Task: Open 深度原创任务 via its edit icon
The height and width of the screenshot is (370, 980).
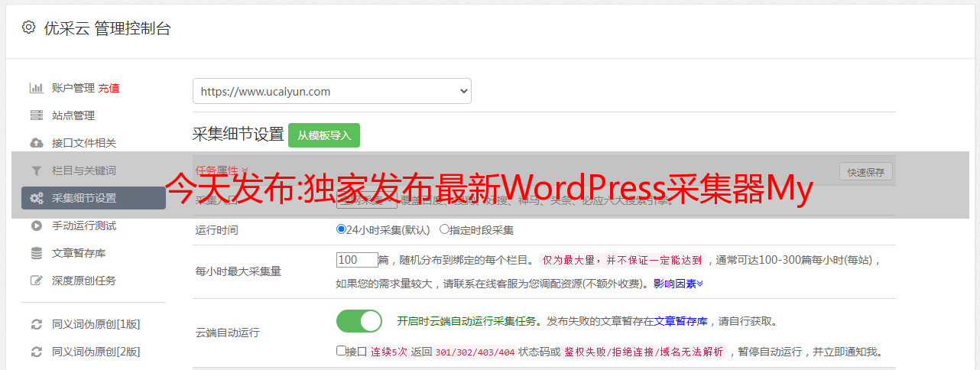Action: coord(36,281)
